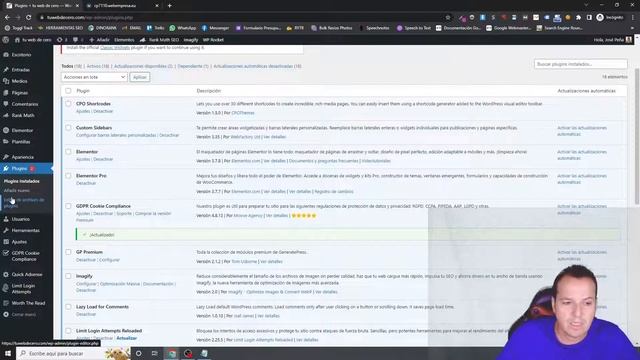Enable auto-updates for Custom Sidebars

click(582, 131)
